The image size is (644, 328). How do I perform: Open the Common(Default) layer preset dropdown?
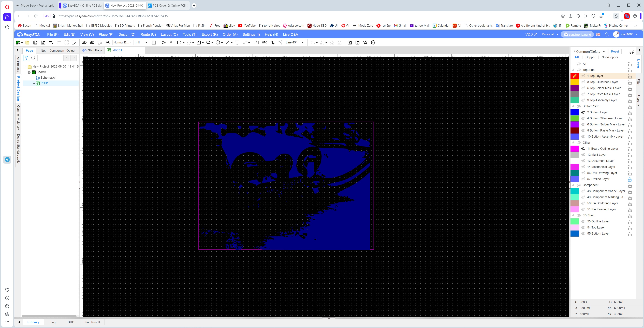coord(590,52)
